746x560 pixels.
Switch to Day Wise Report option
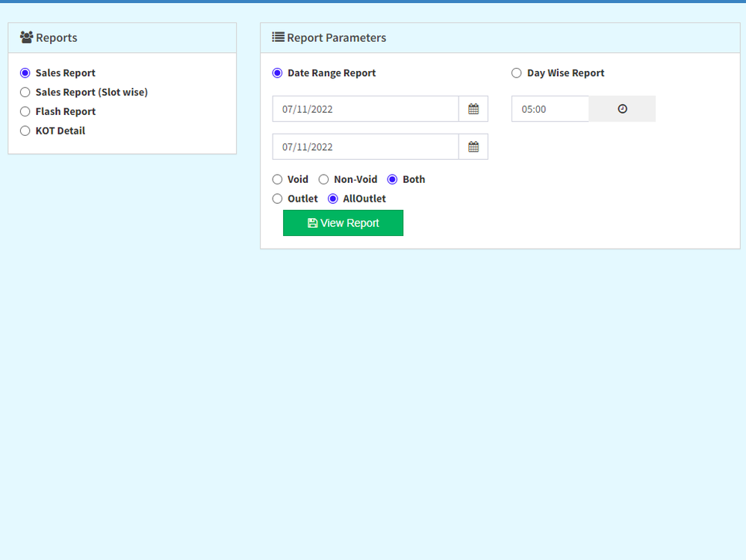pos(517,73)
